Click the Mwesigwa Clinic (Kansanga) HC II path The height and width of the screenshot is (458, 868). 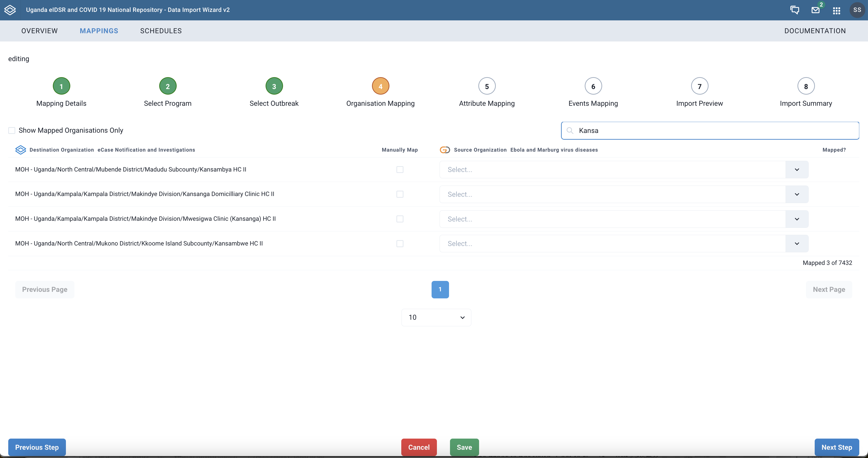(145, 219)
